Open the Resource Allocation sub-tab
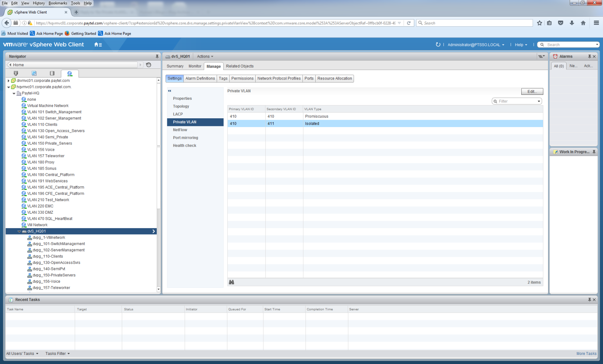 click(x=335, y=79)
